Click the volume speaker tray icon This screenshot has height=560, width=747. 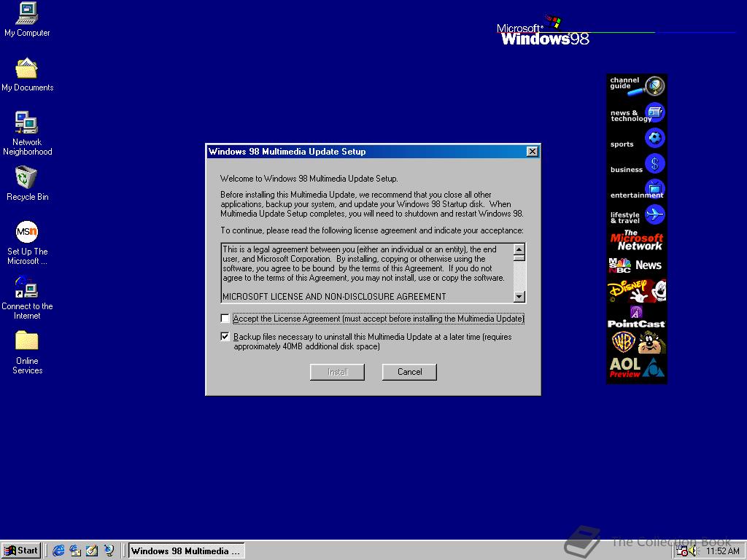coord(693,551)
